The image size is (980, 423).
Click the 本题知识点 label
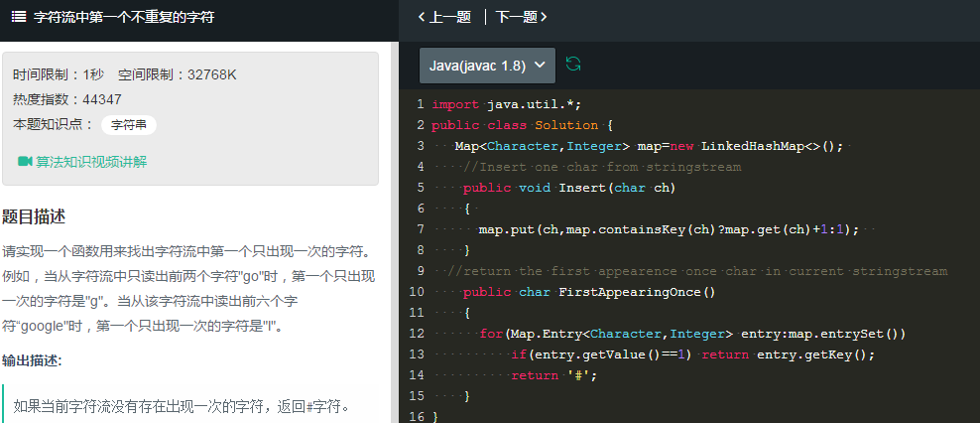click(54, 124)
